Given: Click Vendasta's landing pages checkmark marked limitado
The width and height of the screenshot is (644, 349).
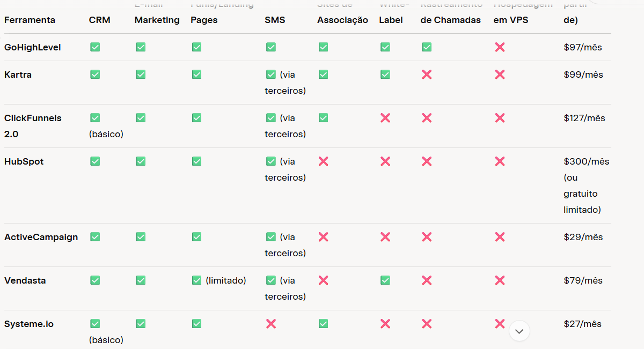Looking at the screenshot, I should (x=197, y=280).
